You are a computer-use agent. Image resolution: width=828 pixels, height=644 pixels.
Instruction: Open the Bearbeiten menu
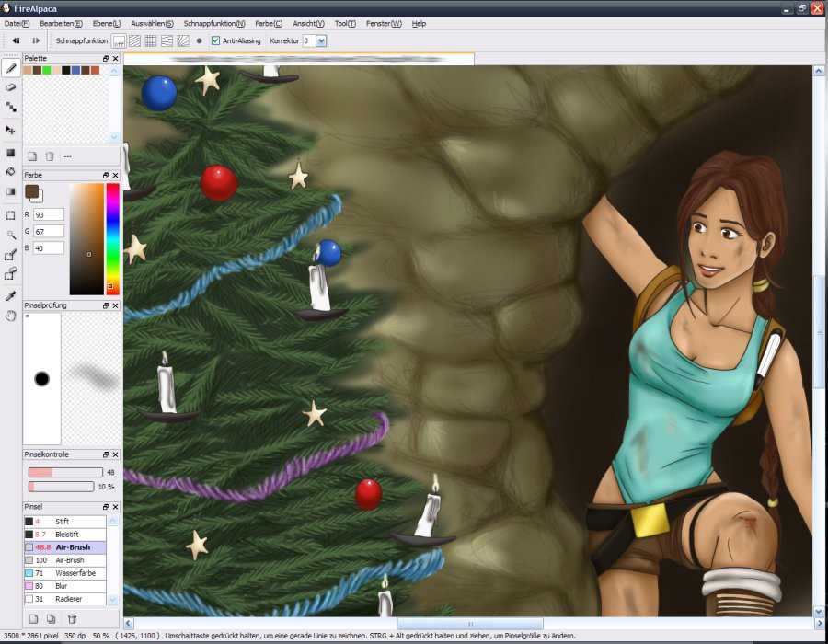click(61, 24)
